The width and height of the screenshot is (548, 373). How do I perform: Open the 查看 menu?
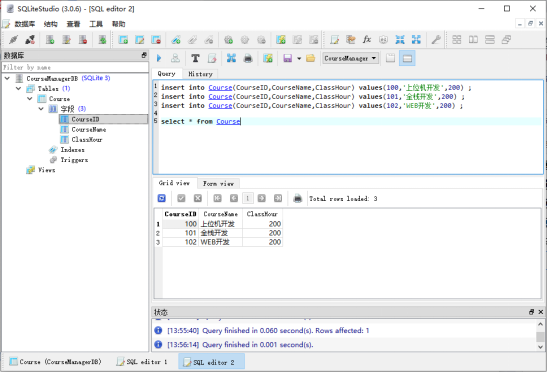pyautogui.click(x=73, y=24)
